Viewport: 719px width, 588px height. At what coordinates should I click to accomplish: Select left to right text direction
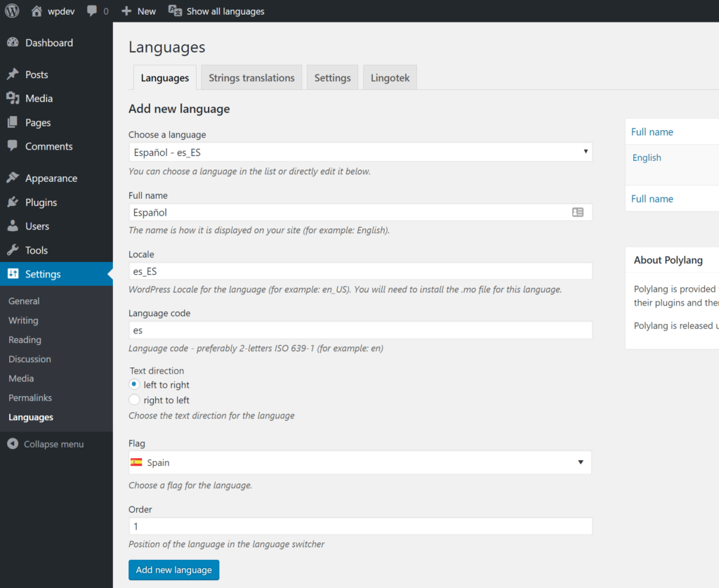click(134, 384)
